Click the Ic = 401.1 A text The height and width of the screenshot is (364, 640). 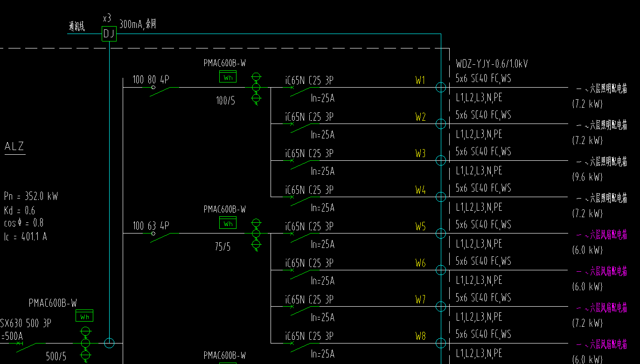click(26, 237)
